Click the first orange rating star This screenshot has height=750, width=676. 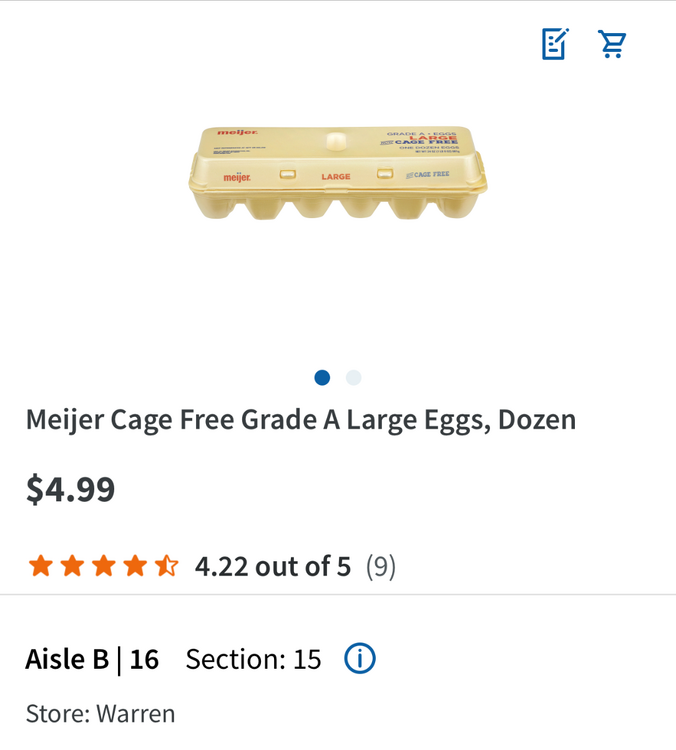click(41, 567)
